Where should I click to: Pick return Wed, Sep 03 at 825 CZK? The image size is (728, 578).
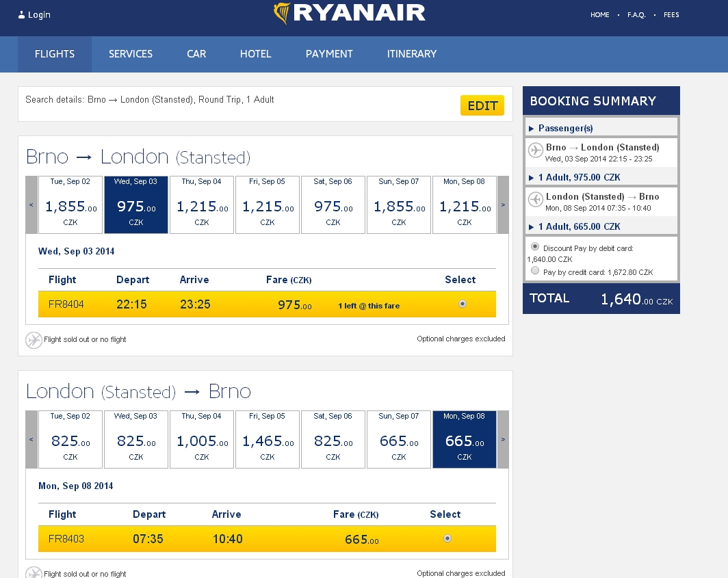click(136, 439)
